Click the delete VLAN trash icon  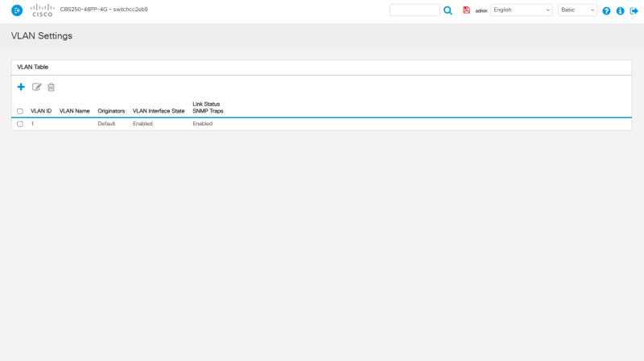[x=51, y=87]
